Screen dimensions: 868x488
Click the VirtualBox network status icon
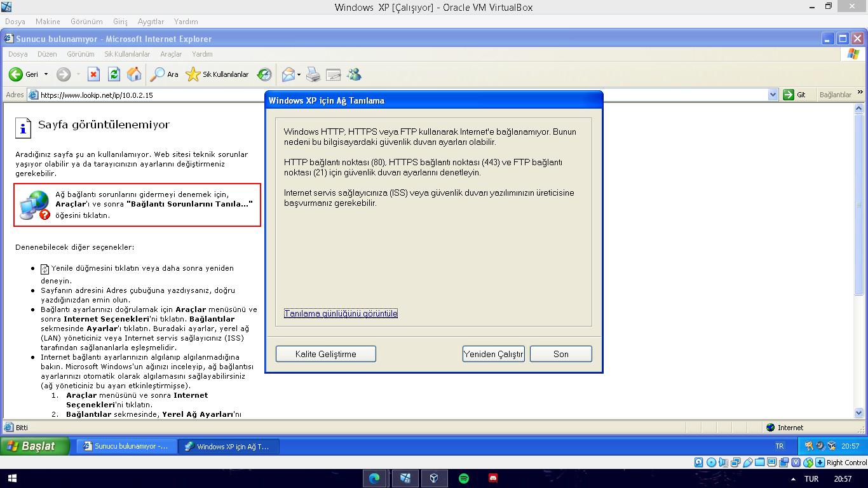pyautogui.click(x=736, y=463)
